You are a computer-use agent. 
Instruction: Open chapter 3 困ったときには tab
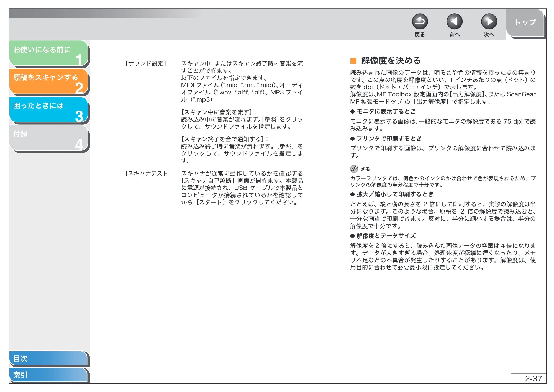click(49, 110)
